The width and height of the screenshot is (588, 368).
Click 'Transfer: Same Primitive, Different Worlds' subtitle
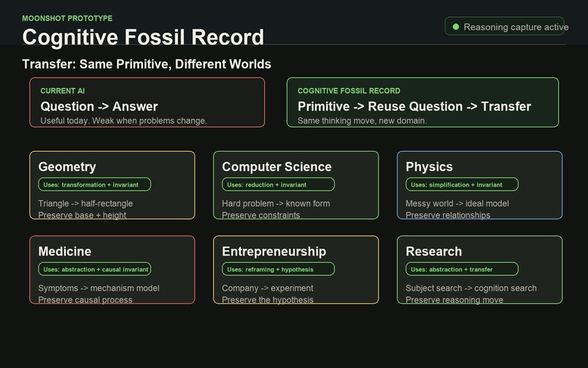147,64
